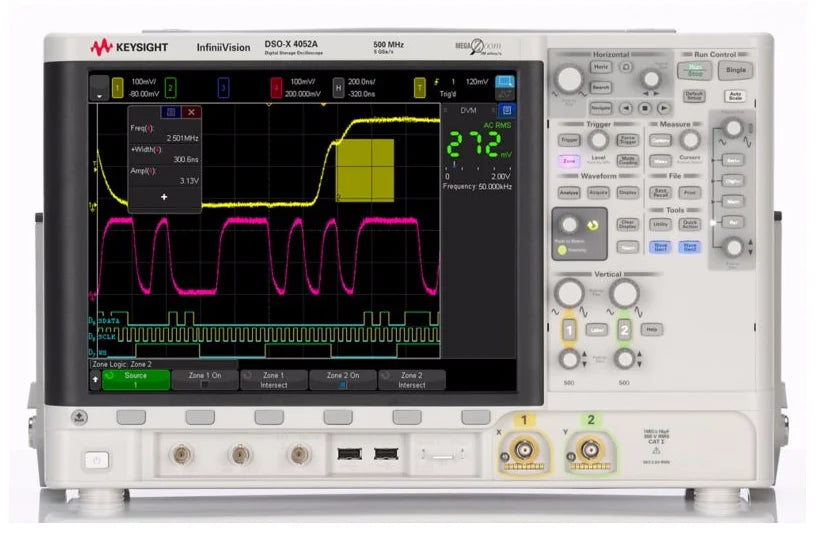This screenshot has height=539, width=831.
Task: Open the blue touch GUI icon at top right
Action: click(505, 82)
